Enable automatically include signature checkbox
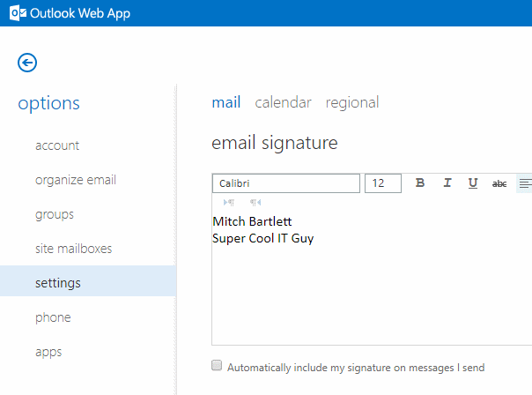The height and width of the screenshot is (395, 532). (x=217, y=366)
